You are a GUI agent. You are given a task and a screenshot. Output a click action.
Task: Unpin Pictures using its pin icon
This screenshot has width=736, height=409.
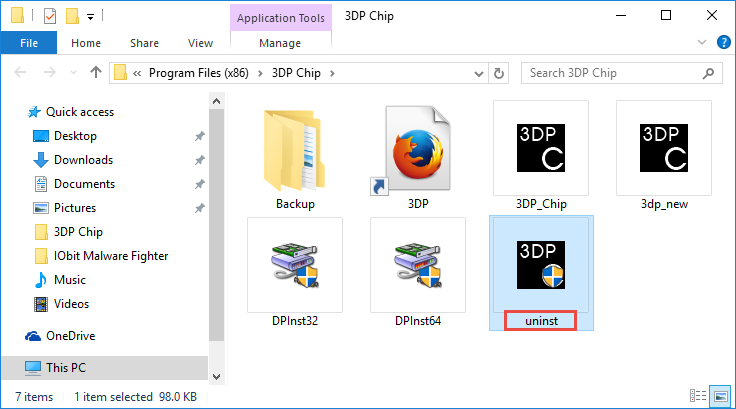(x=199, y=208)
